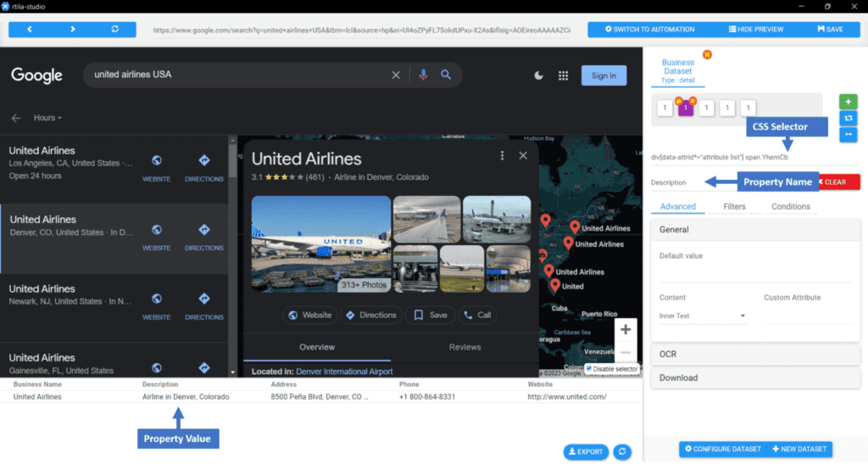Close the United Airlines detail card
The image size is (868, 475).
pos(523,156)
